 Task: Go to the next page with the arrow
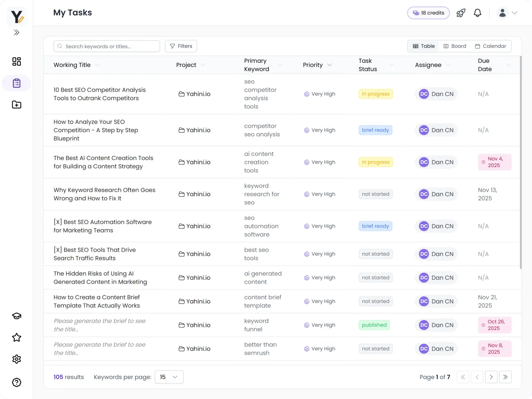tap(491, 377)
